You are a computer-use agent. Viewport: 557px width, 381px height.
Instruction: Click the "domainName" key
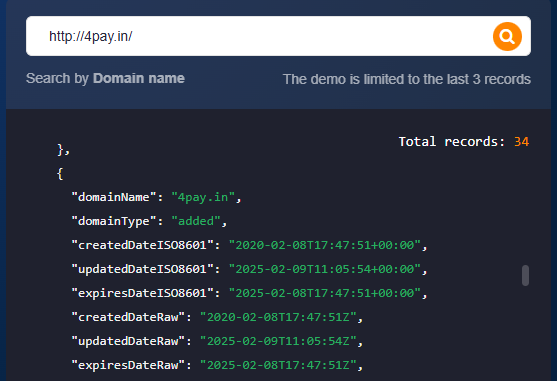[x=114, y=197]
